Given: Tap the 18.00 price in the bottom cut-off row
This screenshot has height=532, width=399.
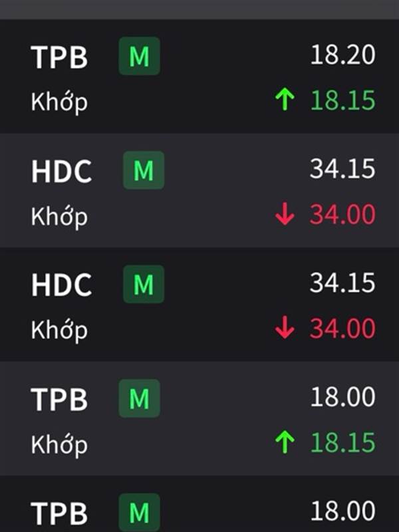Looking at the screenshot, I should pyautogui.click(x=342, y=511).
